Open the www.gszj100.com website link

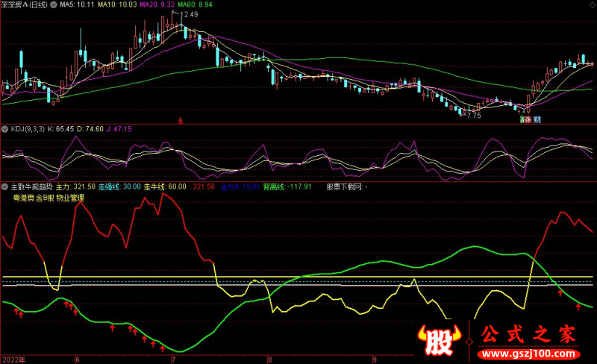click(x=527, y=353)
